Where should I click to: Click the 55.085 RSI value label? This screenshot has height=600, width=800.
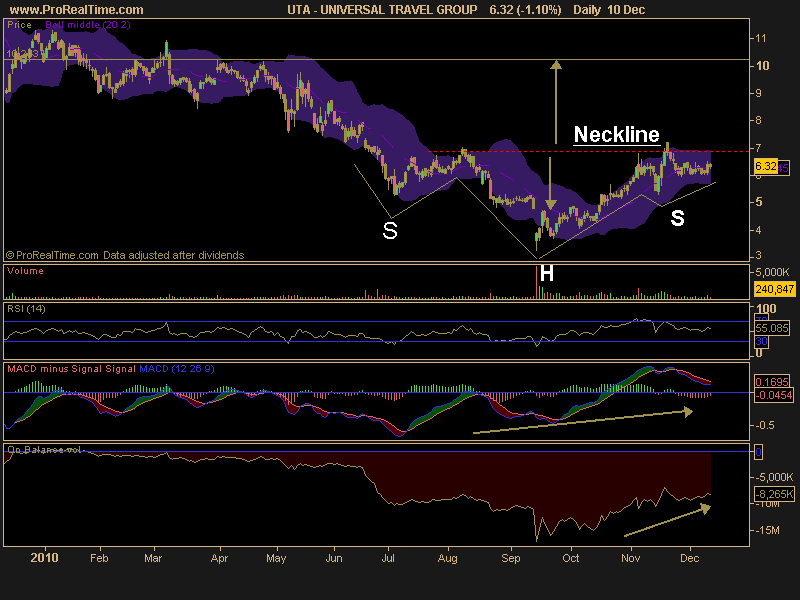click(x=771, y=328)
